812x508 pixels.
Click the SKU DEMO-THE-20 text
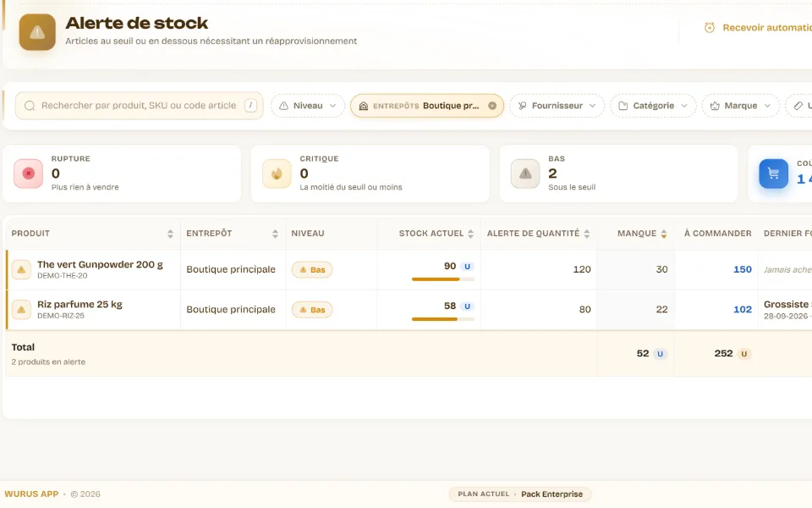(62, 276)
